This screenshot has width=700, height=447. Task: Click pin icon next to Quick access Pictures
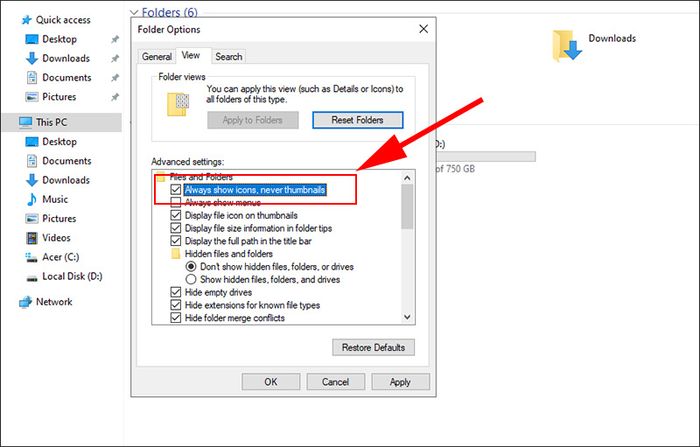click(115, 97)
